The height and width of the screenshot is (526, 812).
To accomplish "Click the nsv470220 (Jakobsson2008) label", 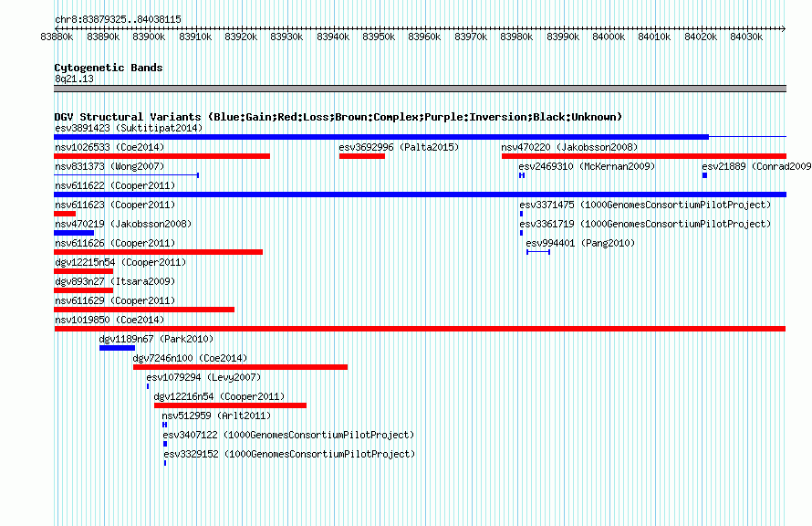I will [x=569, y=147].
